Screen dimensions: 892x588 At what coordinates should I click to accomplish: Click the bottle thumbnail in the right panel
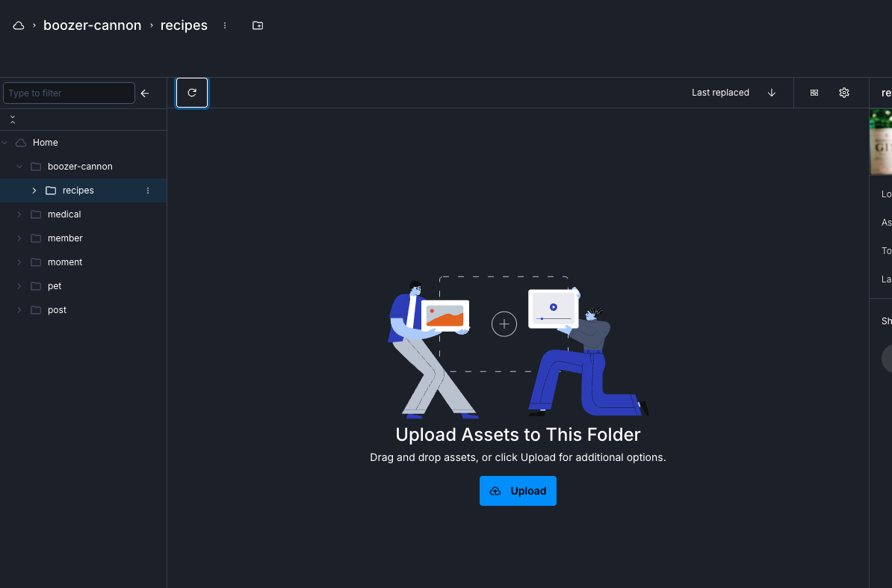coord(881,142)
